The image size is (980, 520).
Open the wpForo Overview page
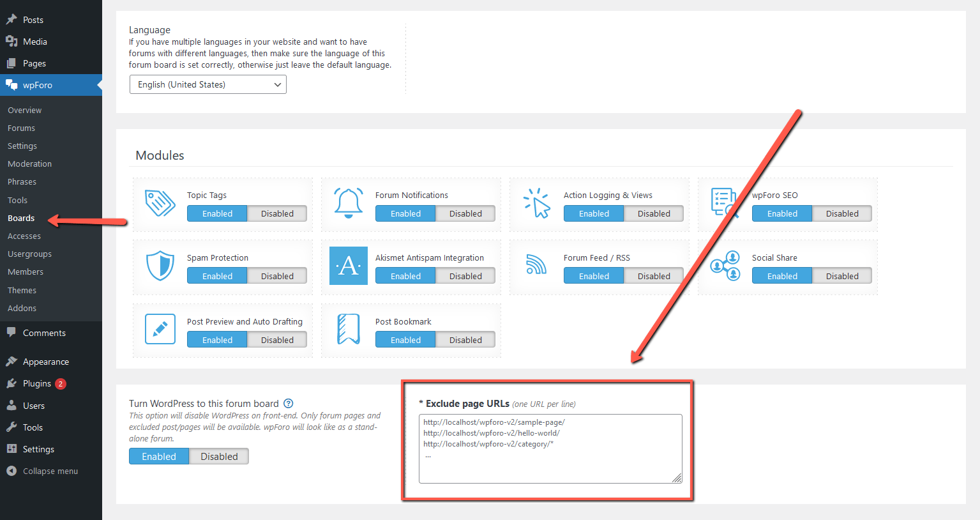[x=24, y=110]
